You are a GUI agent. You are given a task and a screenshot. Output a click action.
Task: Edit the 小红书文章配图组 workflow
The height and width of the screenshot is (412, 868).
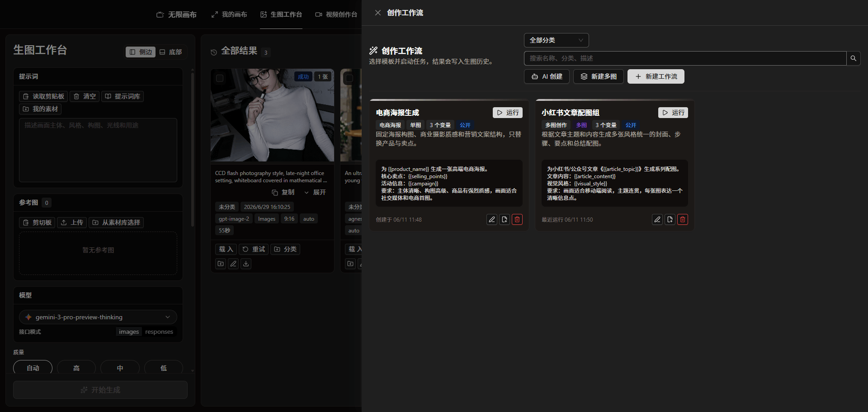pyautogui.click(x=657, y=219)
